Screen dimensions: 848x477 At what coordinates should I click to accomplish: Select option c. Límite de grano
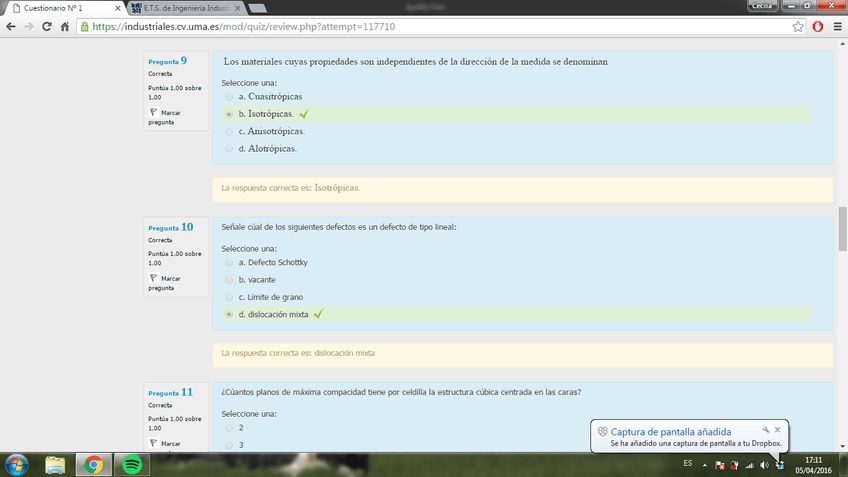229,297
